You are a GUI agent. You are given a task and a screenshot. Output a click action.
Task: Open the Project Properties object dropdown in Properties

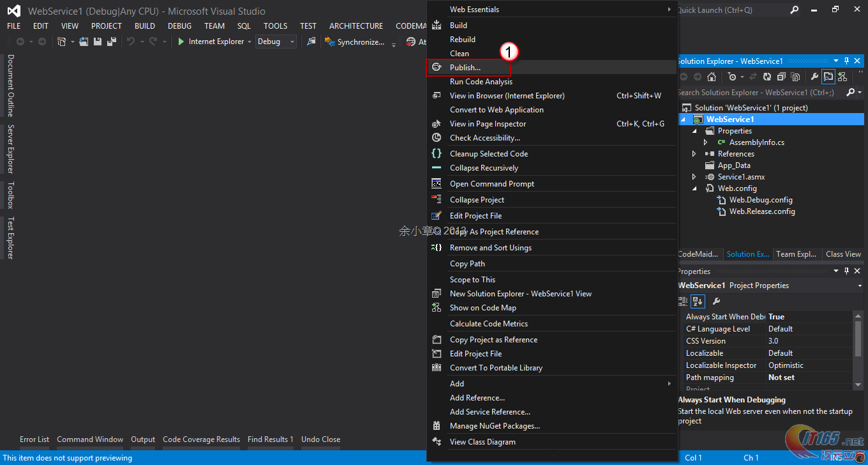pos(860,286)
